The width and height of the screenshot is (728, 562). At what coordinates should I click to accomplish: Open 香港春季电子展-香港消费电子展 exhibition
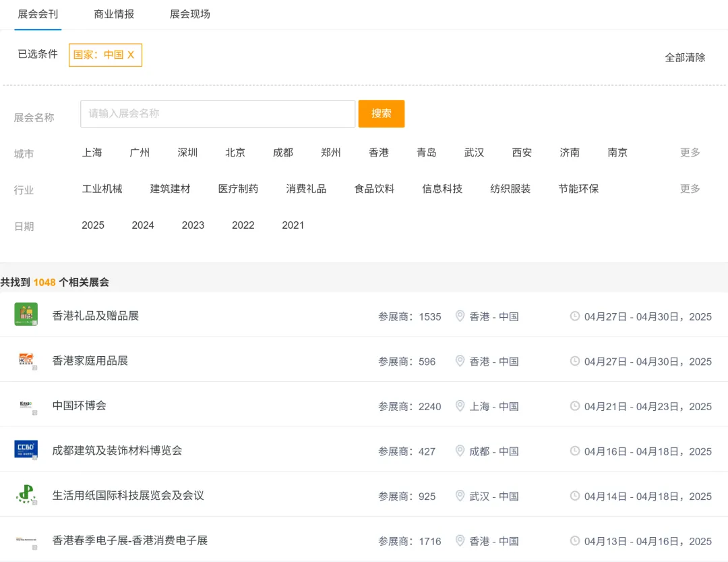[130, 540]
